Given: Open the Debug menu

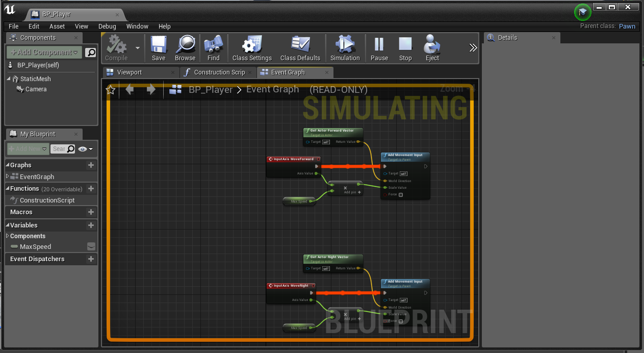Looking at the screenshot, I should 107,26.
